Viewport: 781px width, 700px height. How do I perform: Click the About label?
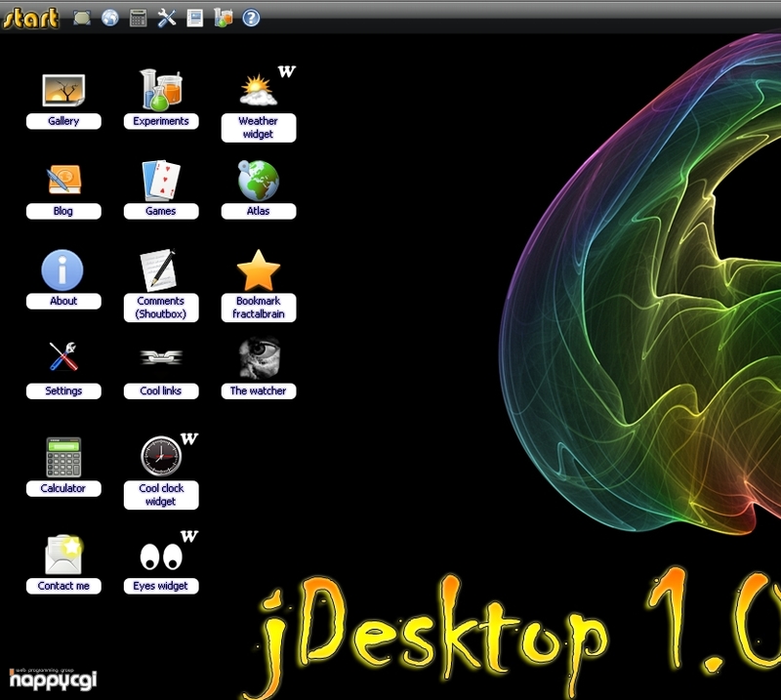coord(63,301)
